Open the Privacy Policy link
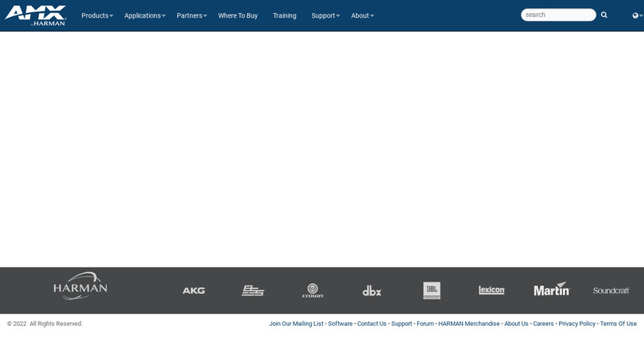This screenshot has height=362, width=644. point(577,324)
